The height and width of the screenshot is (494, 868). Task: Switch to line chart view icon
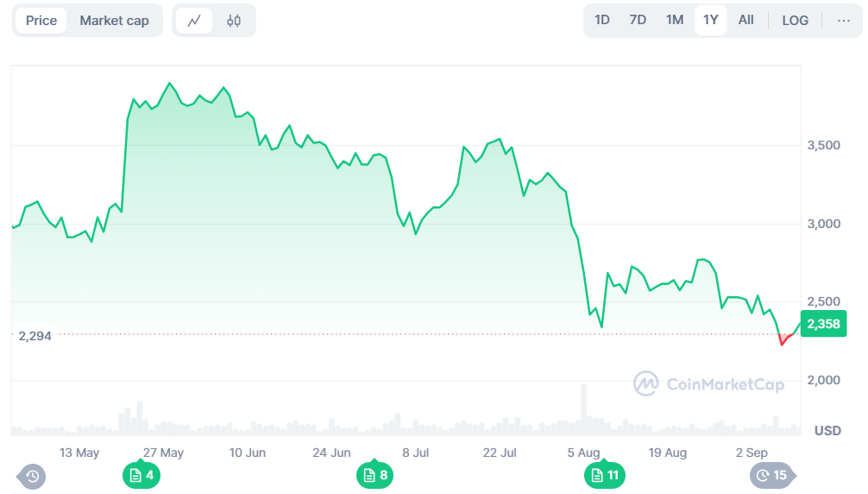click(194, 21)
